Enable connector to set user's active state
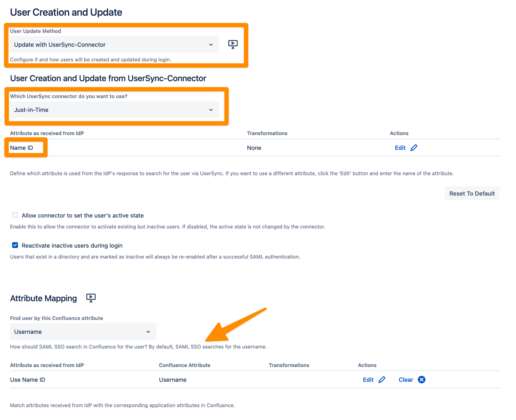 point(15,215)
